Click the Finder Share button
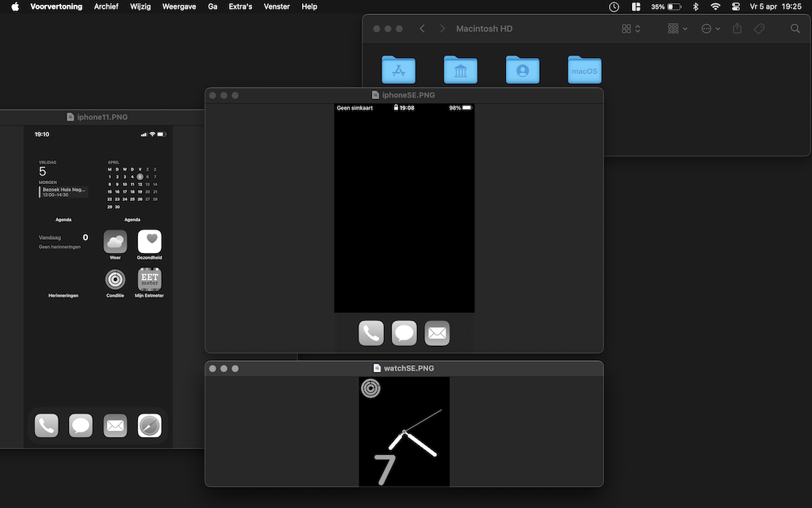Image resolution: width=812 pixels, height=508 pixels. [x=737, y=29]
